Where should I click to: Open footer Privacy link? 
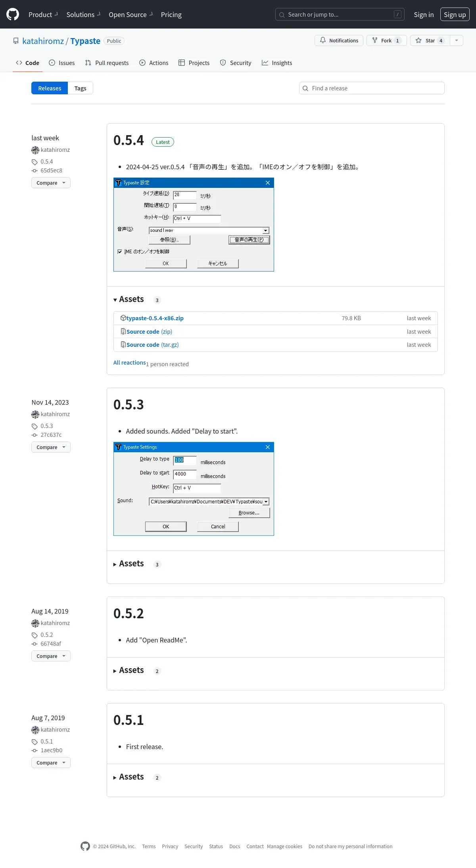pos(170,846)
